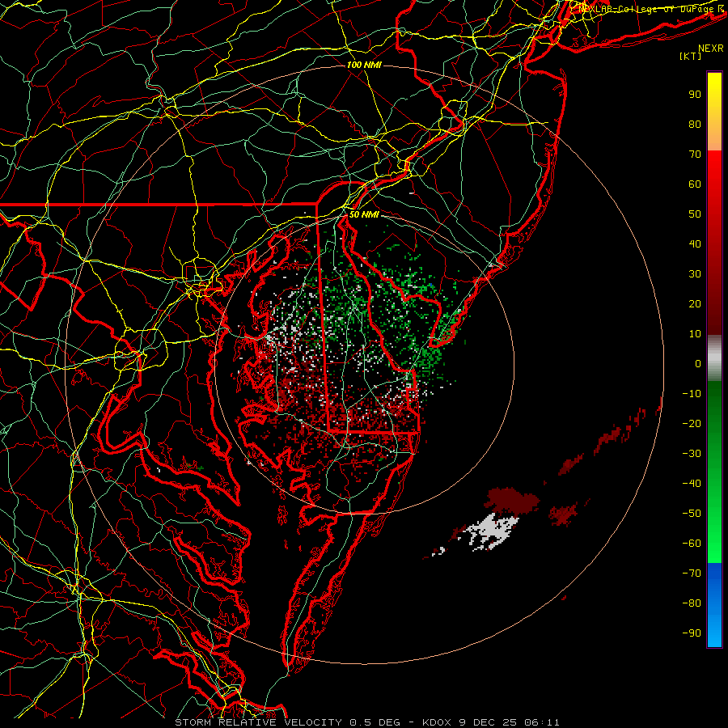Click the positive 30 scale value

point(695,274)
